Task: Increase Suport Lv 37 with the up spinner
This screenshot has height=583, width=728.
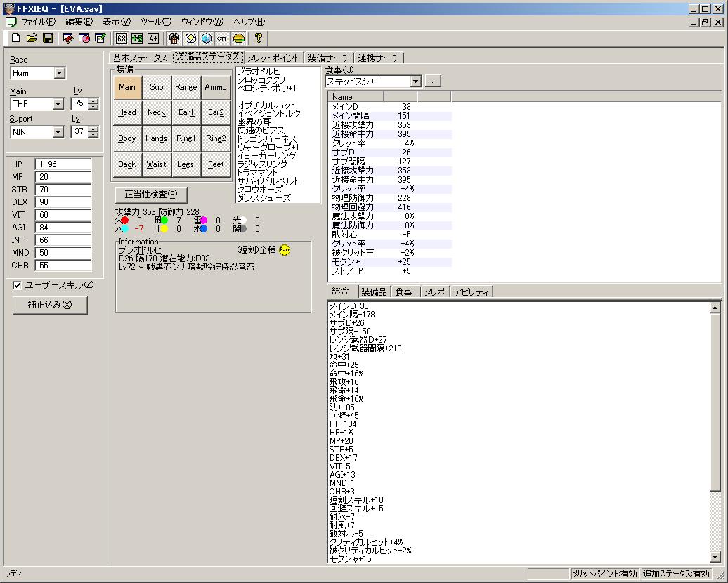Action: coord(93,129)
